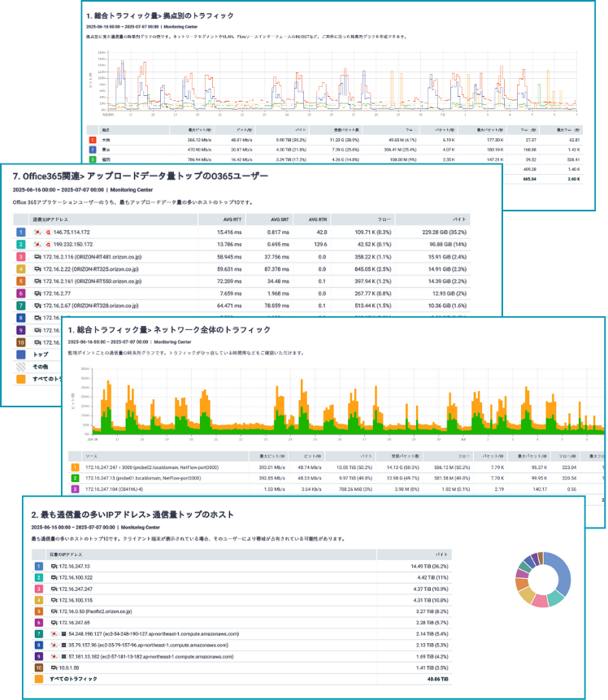Viewport: 608px width, 700px height.
Task: Click the 受信パケット数 header in network traffic table
Action: (400, 456)
